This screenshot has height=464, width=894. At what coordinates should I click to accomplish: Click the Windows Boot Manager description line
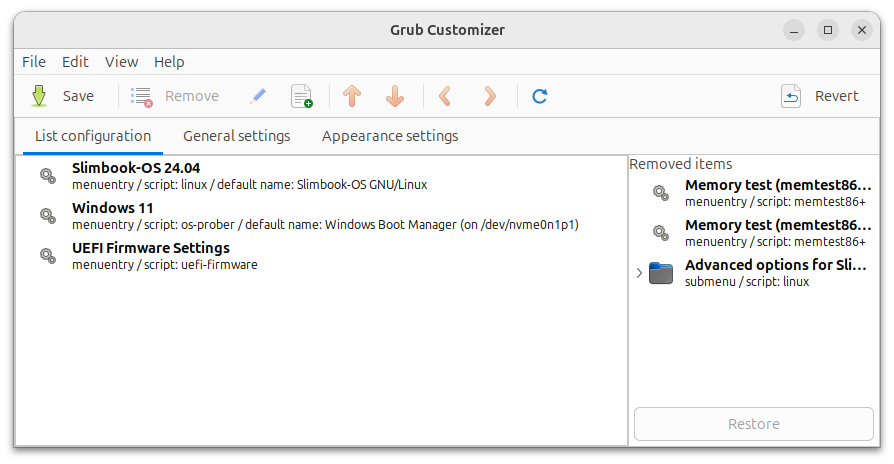click(x=325, y=225)
